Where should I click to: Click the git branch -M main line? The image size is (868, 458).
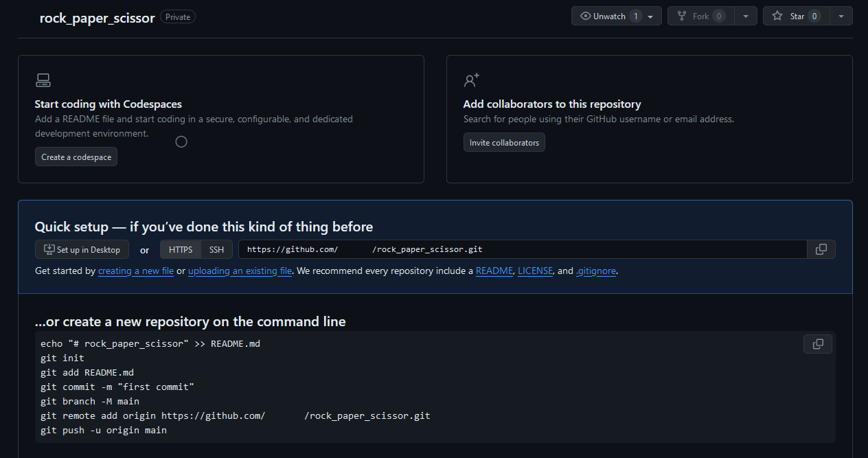click(x=90, y=401)
